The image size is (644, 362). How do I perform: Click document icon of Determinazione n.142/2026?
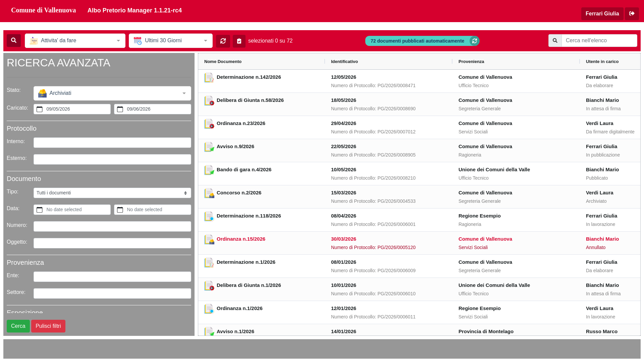209,77
